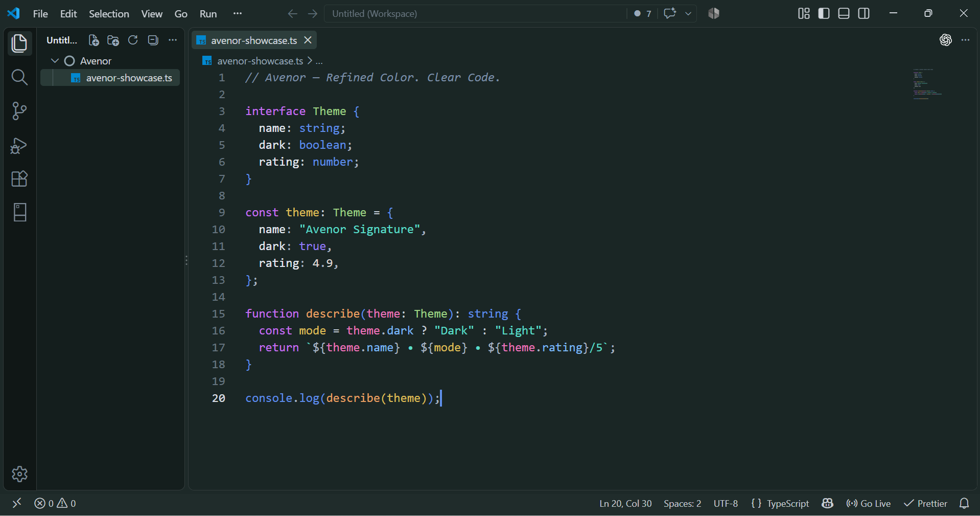Image resolution: width=980 pixels, height=516 pixels.
Task: Open the View menu
Action: (152, 14)
